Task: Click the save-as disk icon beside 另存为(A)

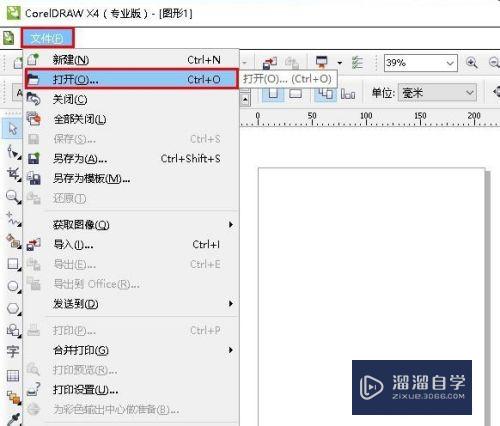Action: point(33,158)
